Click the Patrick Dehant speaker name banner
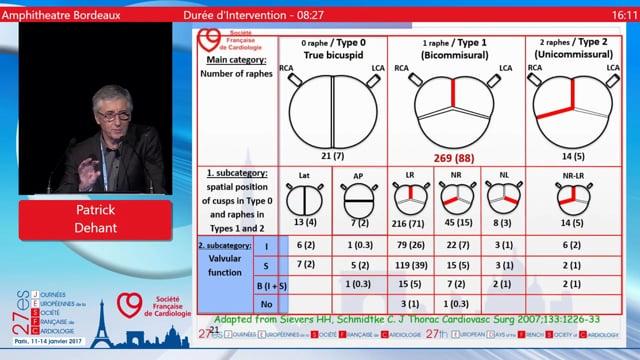 point(96,220)
